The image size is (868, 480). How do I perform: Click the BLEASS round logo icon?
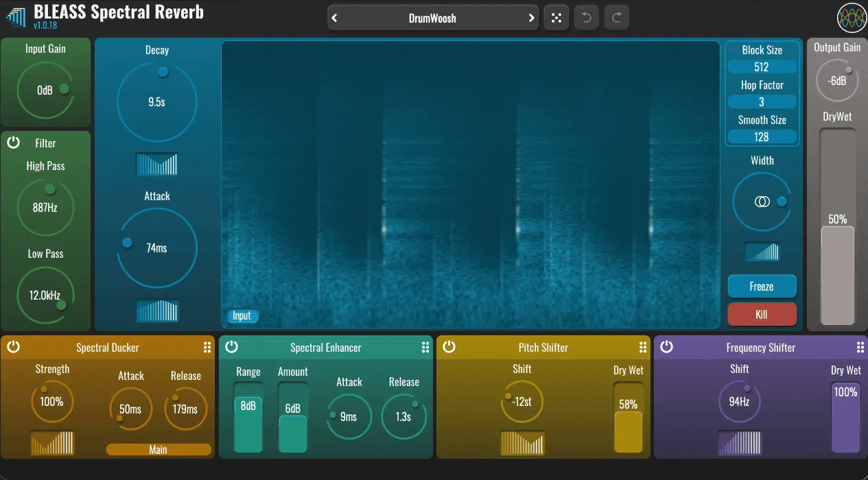coord(851,18)
